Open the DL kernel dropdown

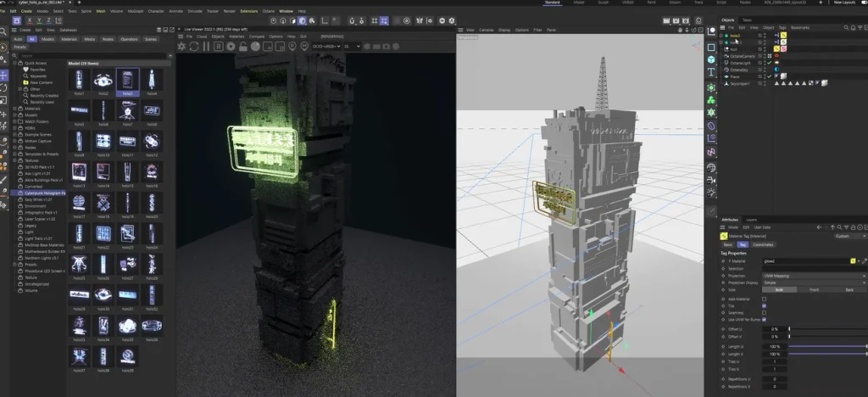pyautogui.click(x=352, y=47)
